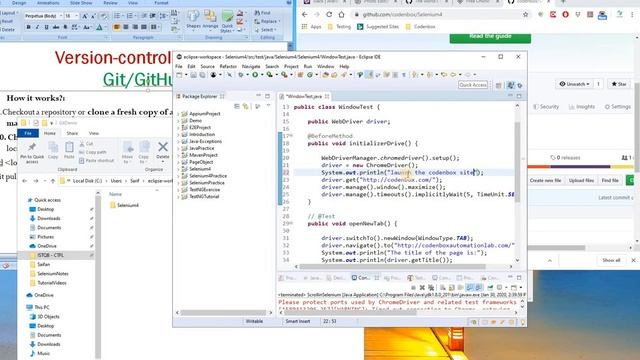The width and height of the screenshot is (640, 360).
Task: Click Show all in Chrome downloads bar
Action: click(x=611, y=260)
